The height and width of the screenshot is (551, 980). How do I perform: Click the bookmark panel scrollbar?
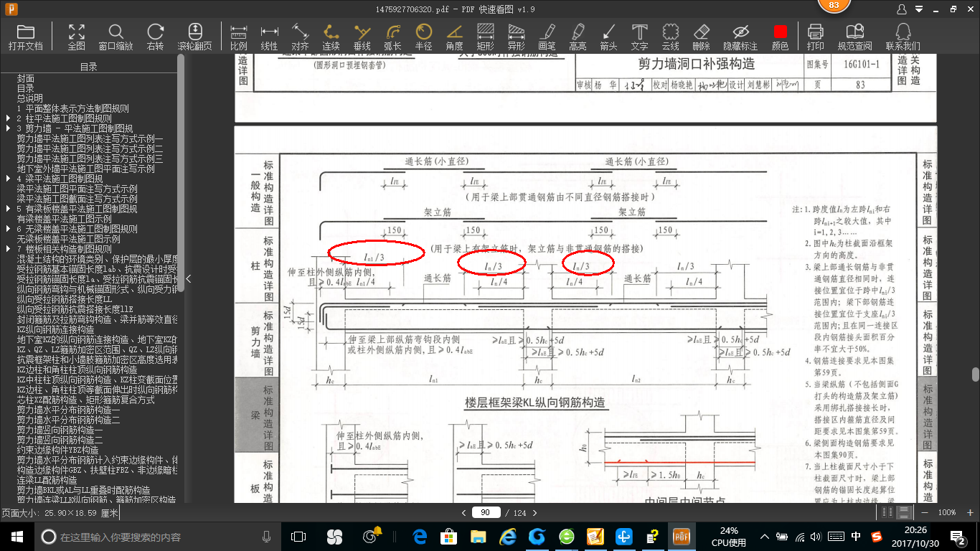point(181,173)
